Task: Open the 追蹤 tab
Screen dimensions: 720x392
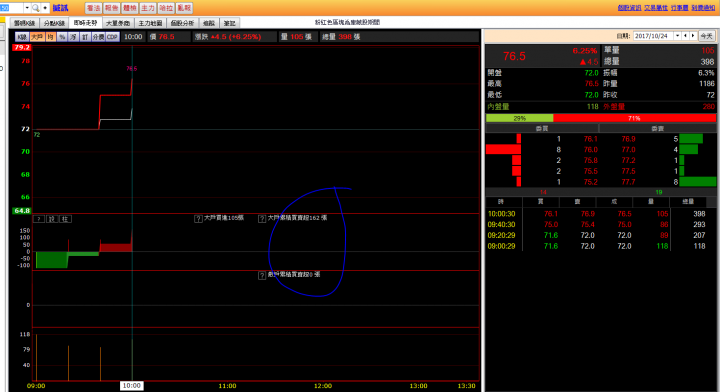Action: click(209, 23)
